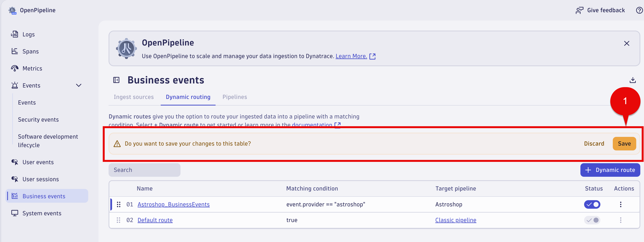Viewport: 644px width, 242px height.
Task: Go to Metrics in the sidebar
Action: pyautogui.click(x=32, y=68)
